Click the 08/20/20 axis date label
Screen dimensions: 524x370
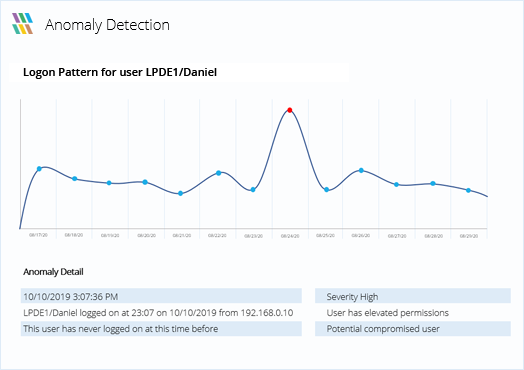[146, 235]
